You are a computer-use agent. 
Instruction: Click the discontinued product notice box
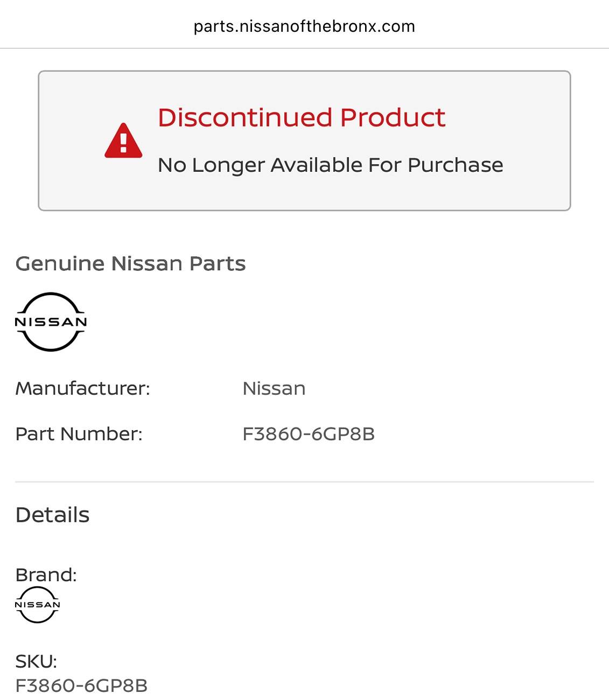(304, 141)
